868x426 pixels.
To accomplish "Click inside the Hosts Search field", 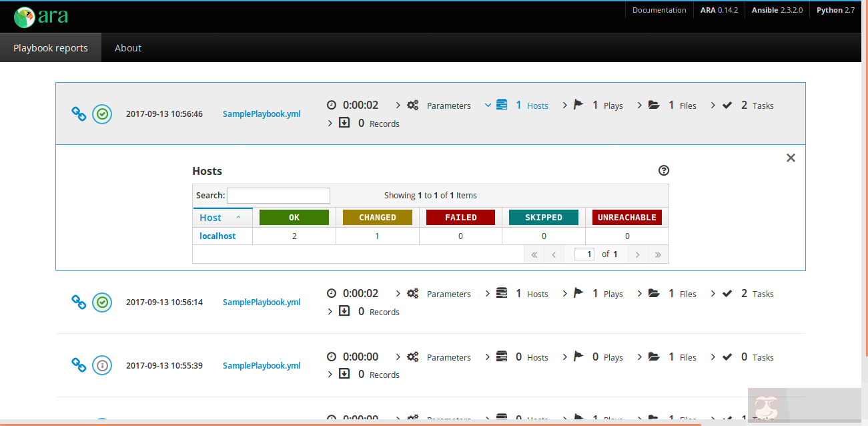I will [x=278, y=195].
